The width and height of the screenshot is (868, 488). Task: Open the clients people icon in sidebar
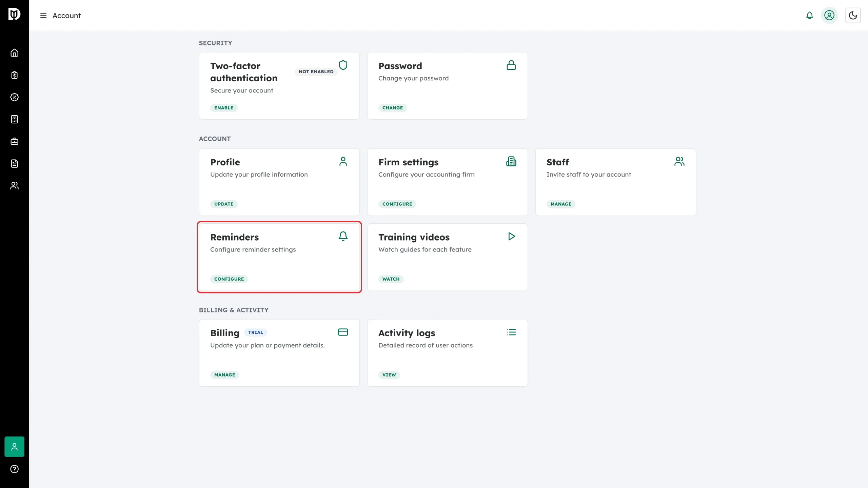click(x=14, y=186)
